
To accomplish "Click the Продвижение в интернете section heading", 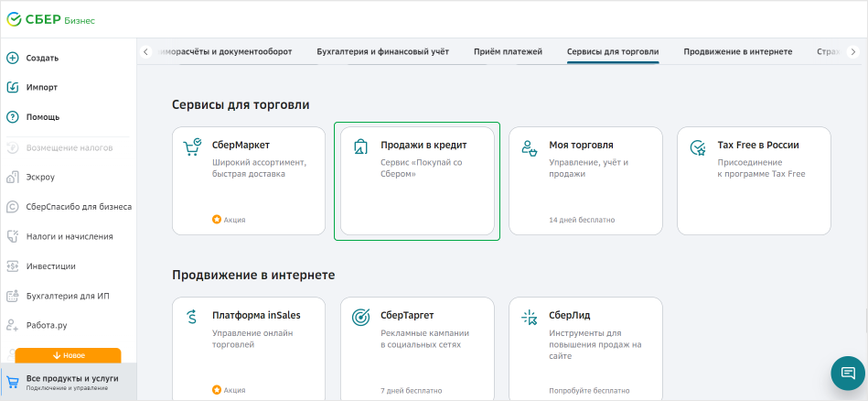I will click(x=253, y=275).
